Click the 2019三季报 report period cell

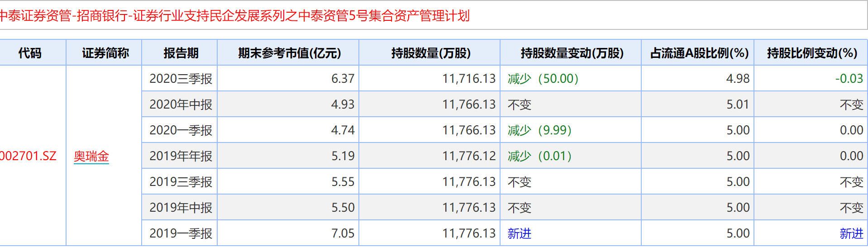(181, 182)
